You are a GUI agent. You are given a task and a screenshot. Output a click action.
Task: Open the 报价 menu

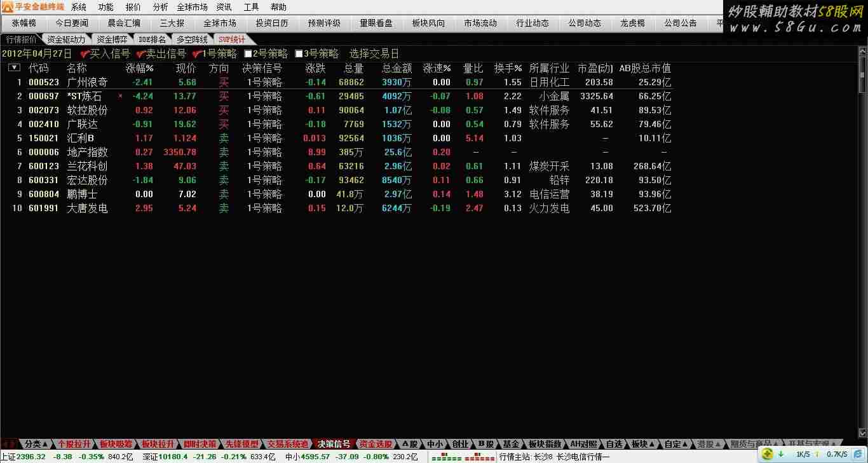(x=133, y=7)
